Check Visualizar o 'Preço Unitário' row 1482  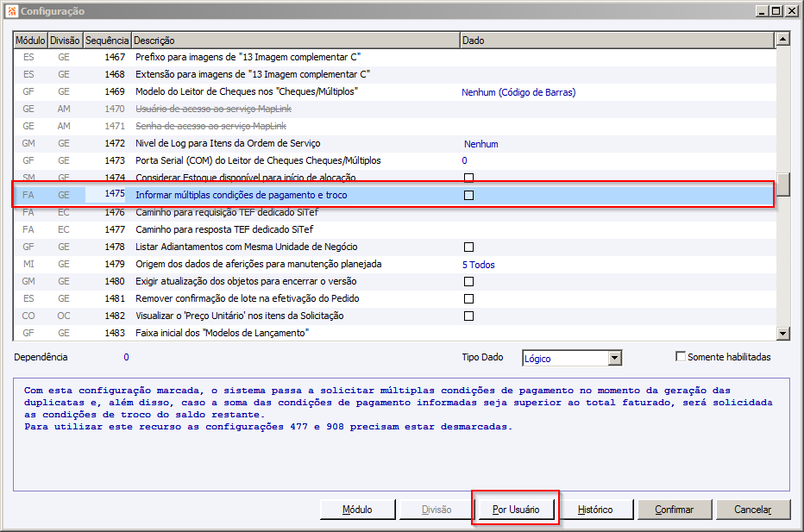click(468, 316)
